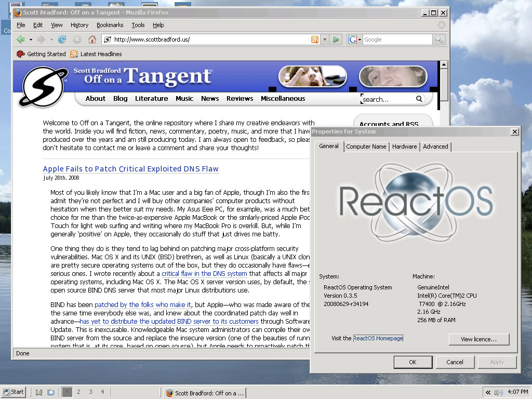
Task: Open the 'Apple Fails to Patch' article link
Action: pyautogui.click(x=130, y=169)
